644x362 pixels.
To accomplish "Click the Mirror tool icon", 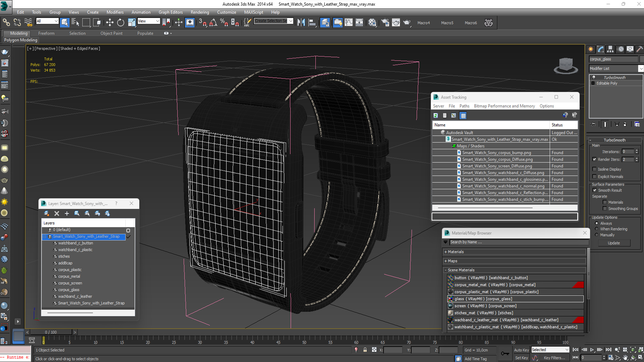I will (x=301, y=22).
